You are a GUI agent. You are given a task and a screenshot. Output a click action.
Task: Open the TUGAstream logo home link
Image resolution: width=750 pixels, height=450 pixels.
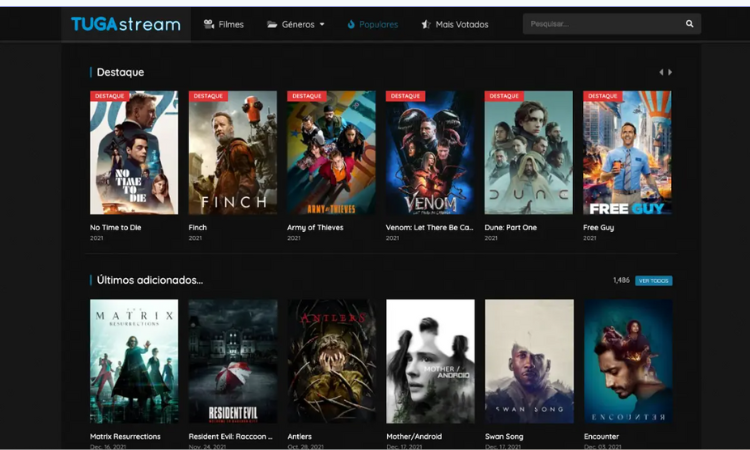126,24
